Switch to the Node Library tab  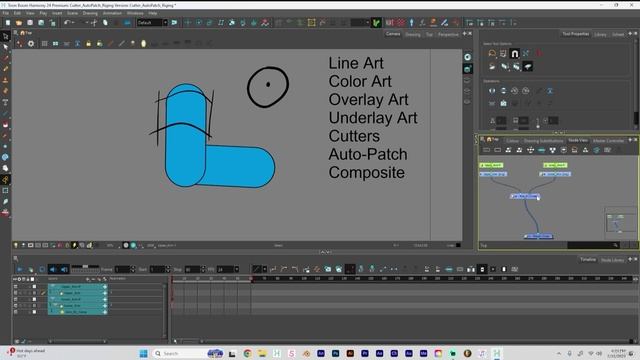[x=612, y=260]
